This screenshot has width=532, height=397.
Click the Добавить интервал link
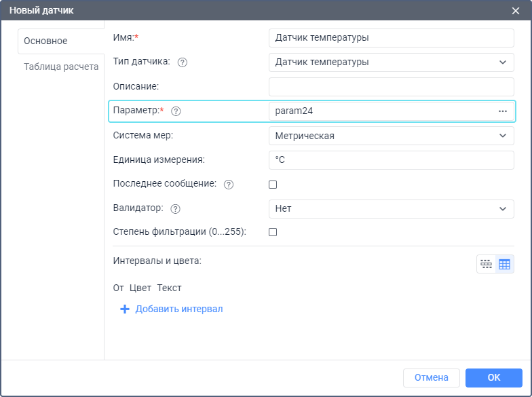point(178,309)
